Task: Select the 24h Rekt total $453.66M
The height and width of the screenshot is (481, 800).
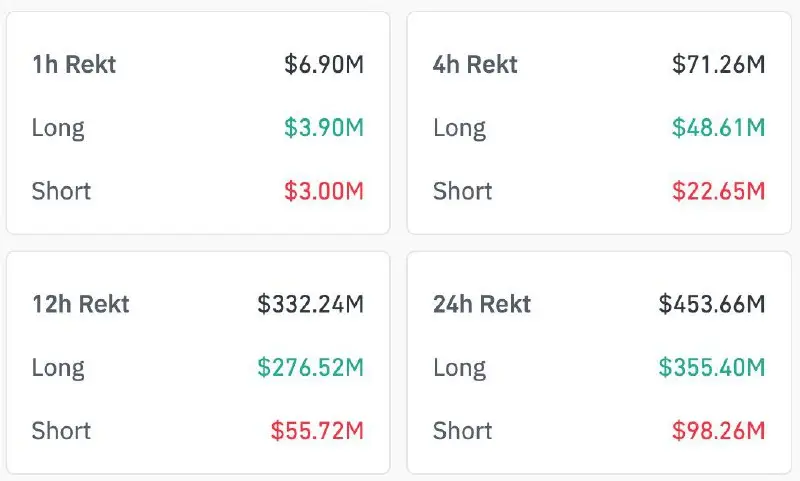Action: (711, 304)
